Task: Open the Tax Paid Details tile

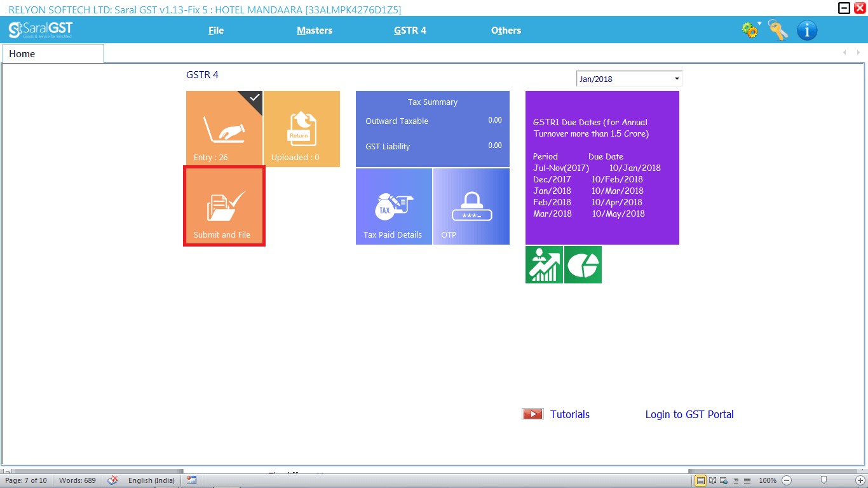Action: tap(394, 207)
